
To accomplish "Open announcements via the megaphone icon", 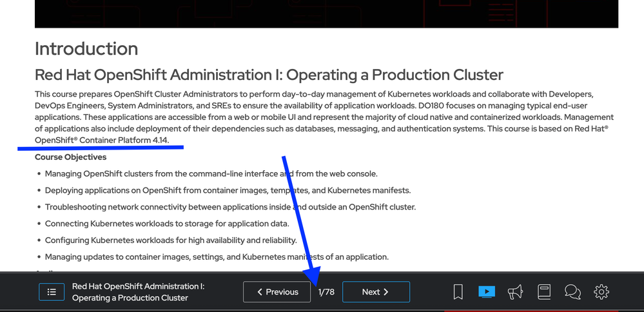I will pyautogui.click(x=515, y=292).
